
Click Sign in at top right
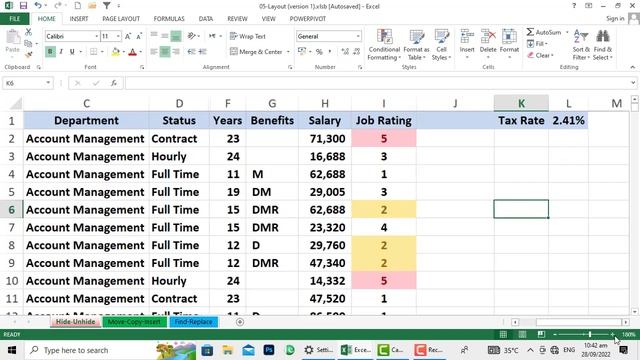coord(615,19)
